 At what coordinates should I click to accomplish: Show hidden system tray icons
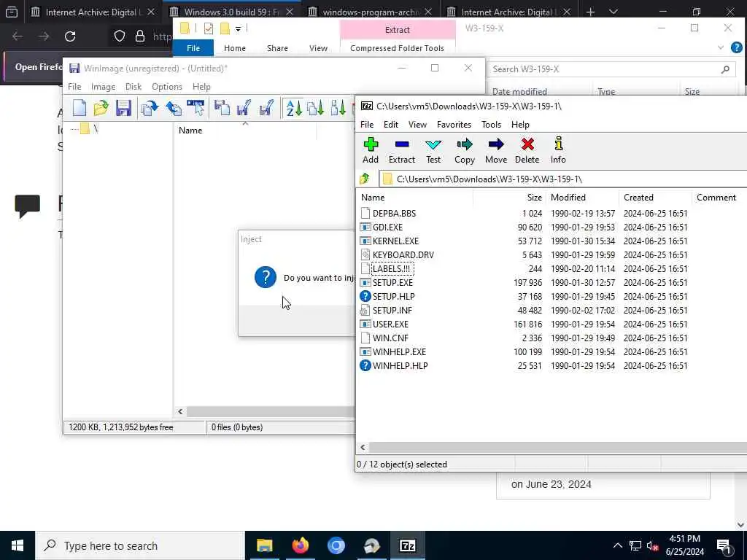coord(617,545)
